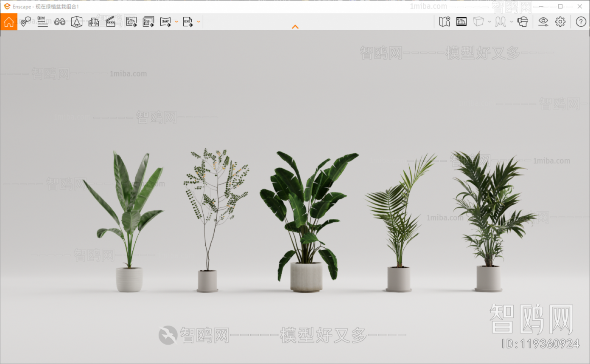Click the EXE standalone export icon
Image resolution: width=590 pixels, height=364 pixels.
tap(188, 22)
